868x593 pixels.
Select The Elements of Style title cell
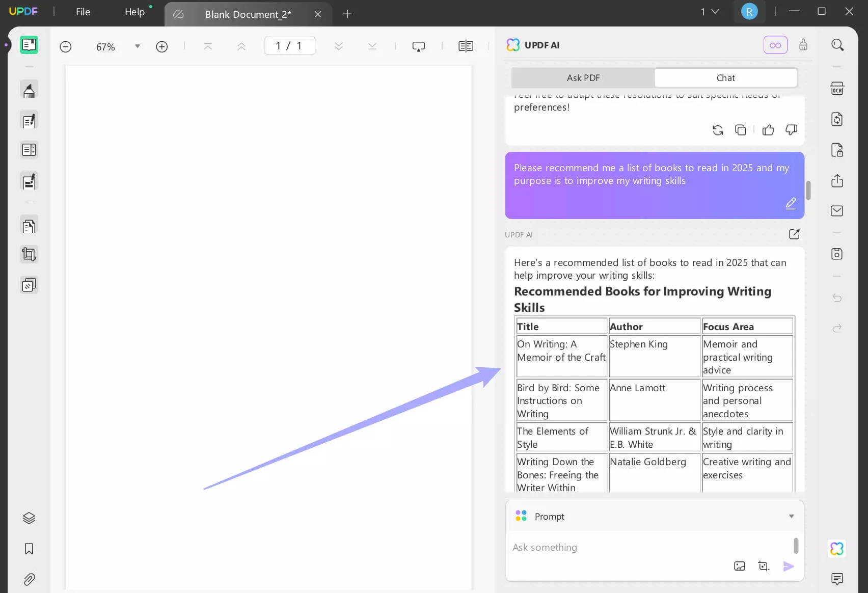561,437
